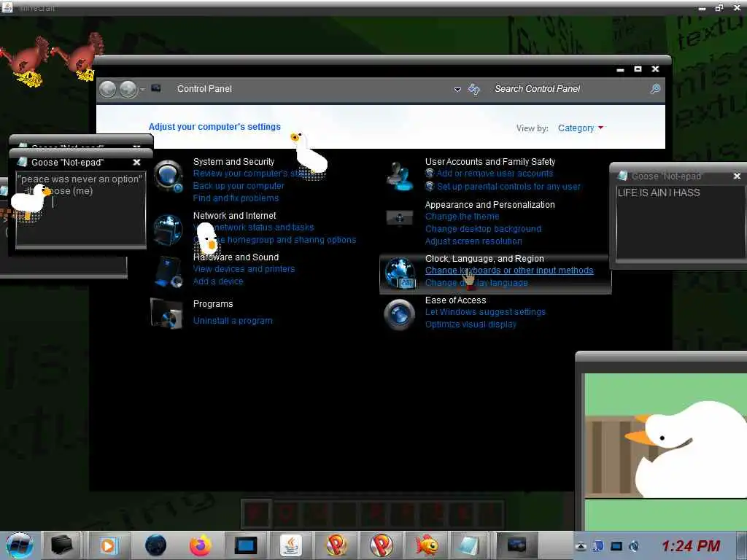Click the Control Panel back arrow button
Viewport: 747px width, 560px height.
[x=108, y=89]
